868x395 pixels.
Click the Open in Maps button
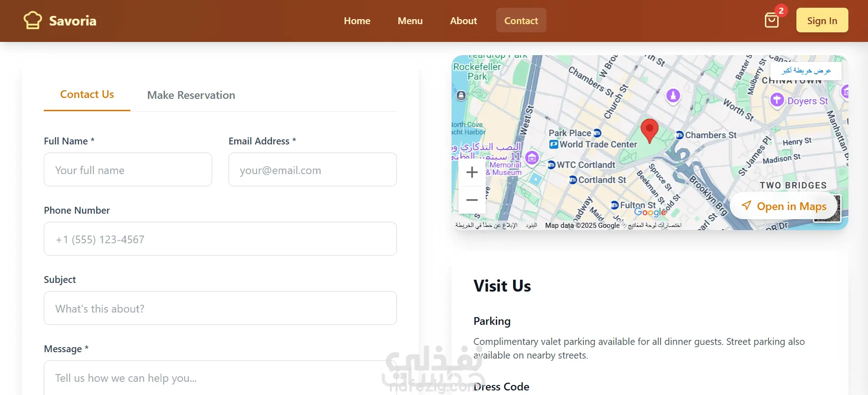pos(784,206)
